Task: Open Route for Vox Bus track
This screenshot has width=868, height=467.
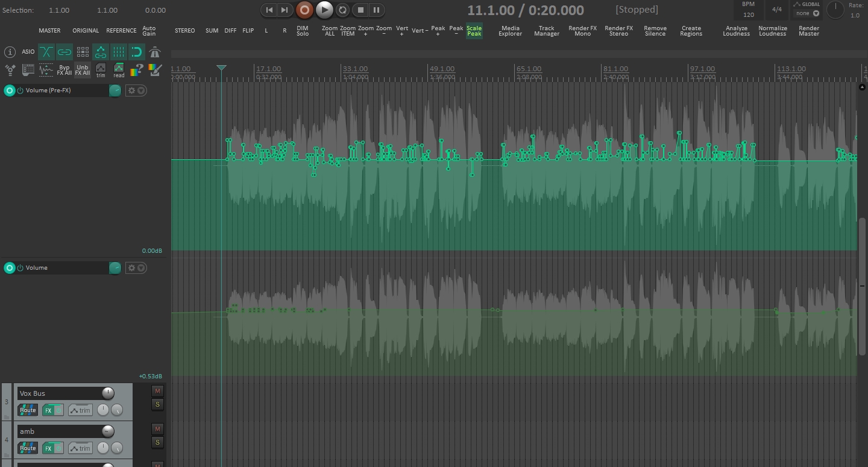Action: tap(28, 410)
